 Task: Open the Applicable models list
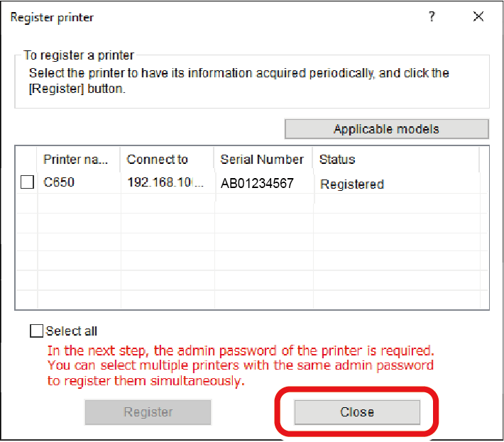coord(386,129)
